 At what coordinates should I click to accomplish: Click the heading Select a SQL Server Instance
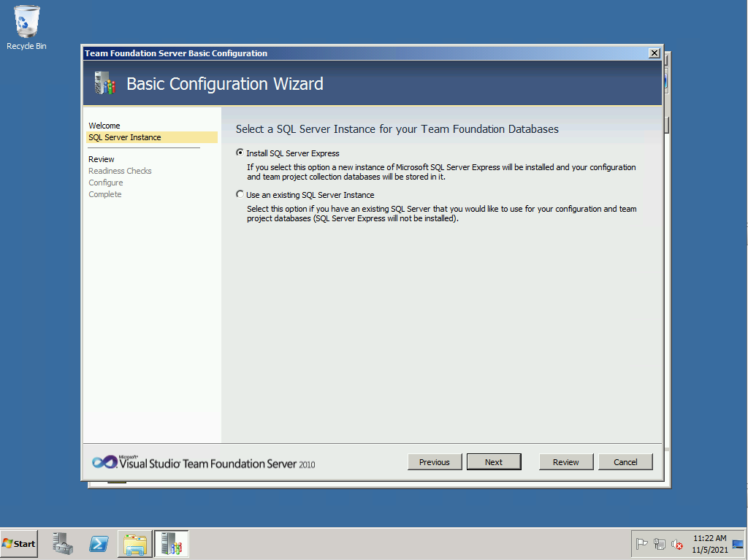point(397,129)
